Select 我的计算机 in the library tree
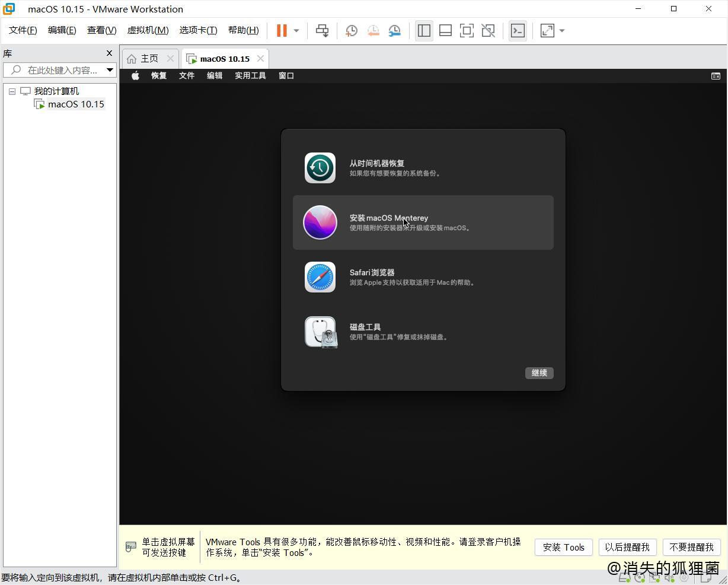 click(x=56, y=91)
